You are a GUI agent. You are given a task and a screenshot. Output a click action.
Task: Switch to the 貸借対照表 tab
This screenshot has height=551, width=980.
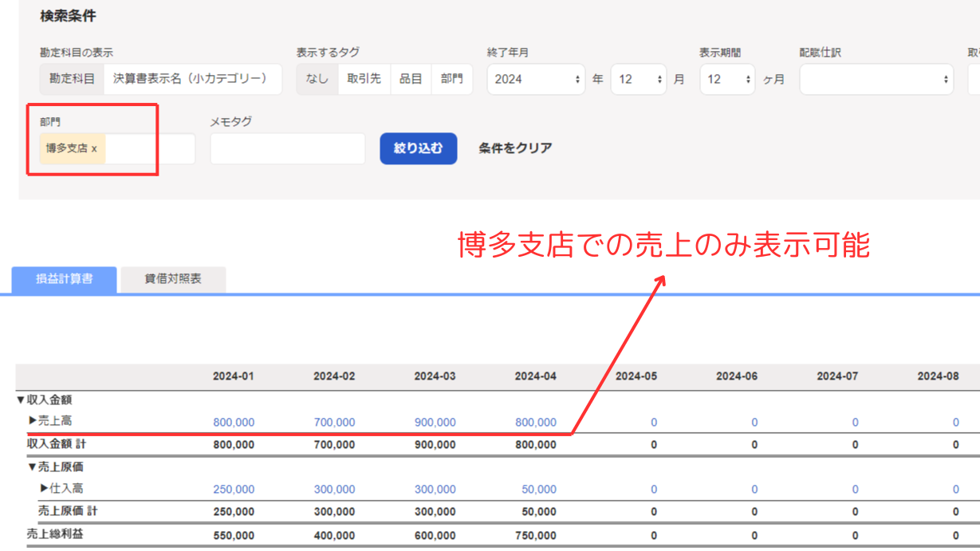tap(173, 279)
